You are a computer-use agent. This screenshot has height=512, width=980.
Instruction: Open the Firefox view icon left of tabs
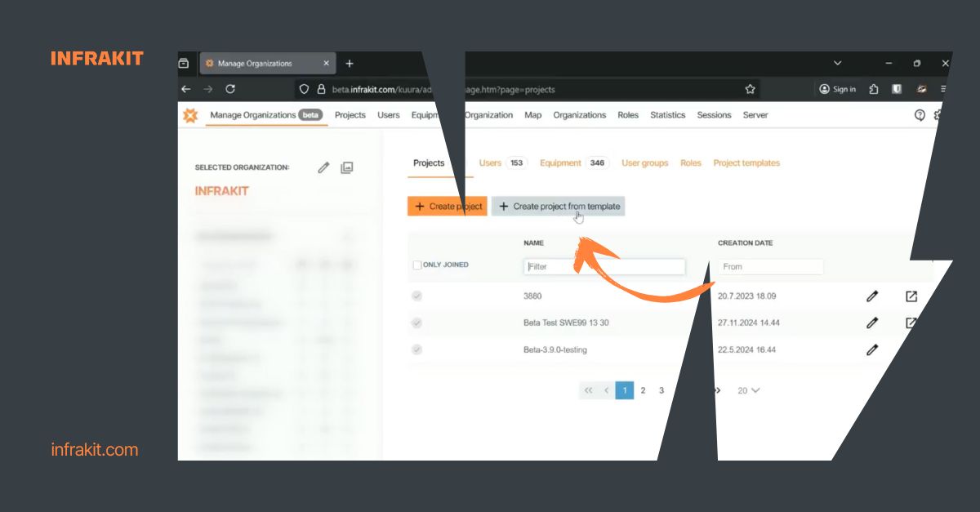(x=184, y=63)
